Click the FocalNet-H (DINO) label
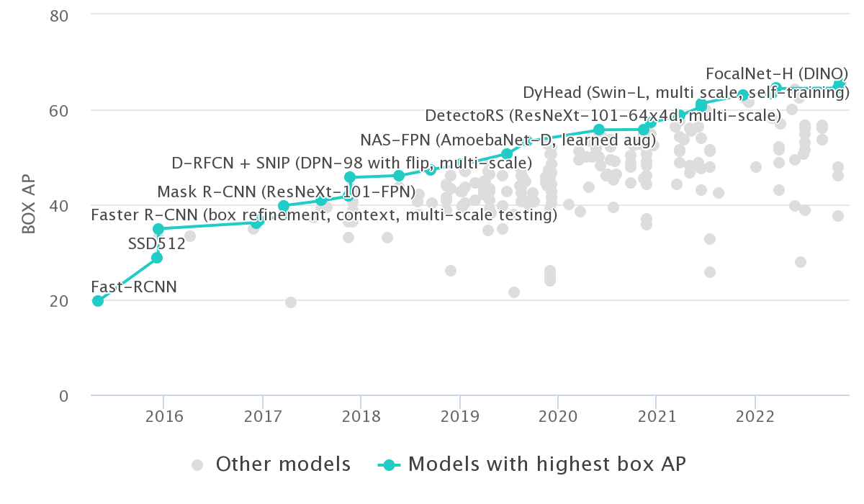Screen dimensions: 864x504 pos(777,73)
